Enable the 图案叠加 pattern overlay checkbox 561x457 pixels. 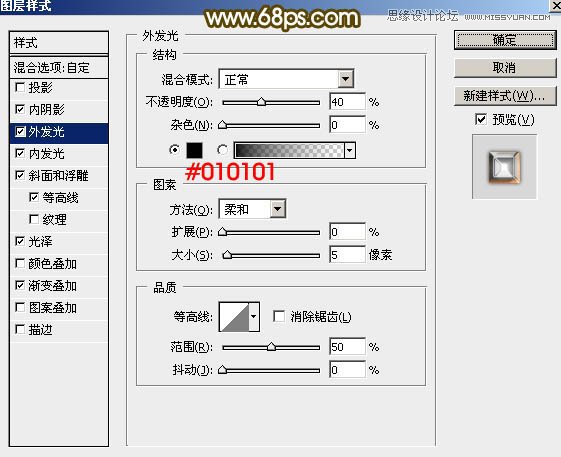click(x=20, y=307)
